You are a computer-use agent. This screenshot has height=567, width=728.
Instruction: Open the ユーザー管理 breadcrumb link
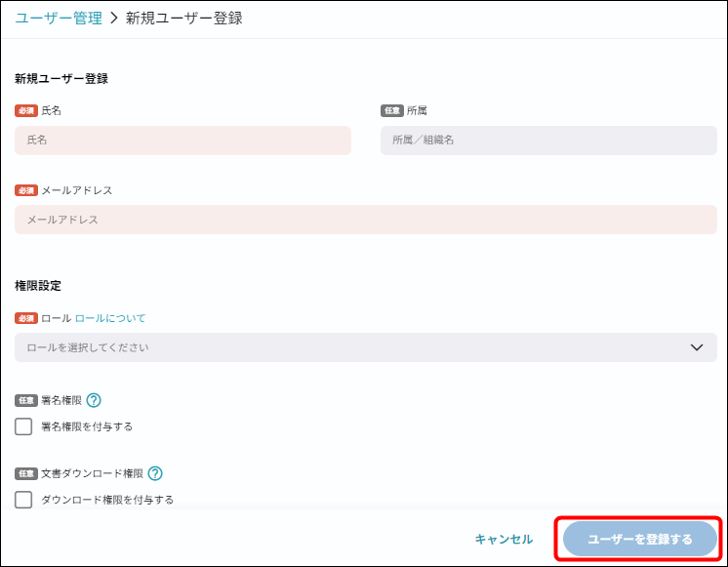(59, 19)
